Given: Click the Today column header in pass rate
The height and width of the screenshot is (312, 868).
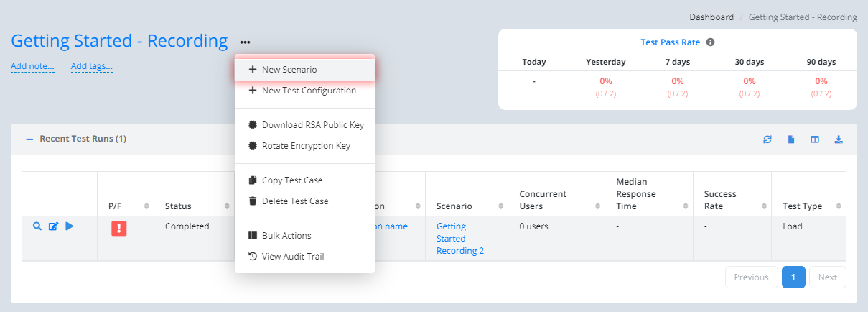Looking at the screenshot, I should (x=534, y=62).
